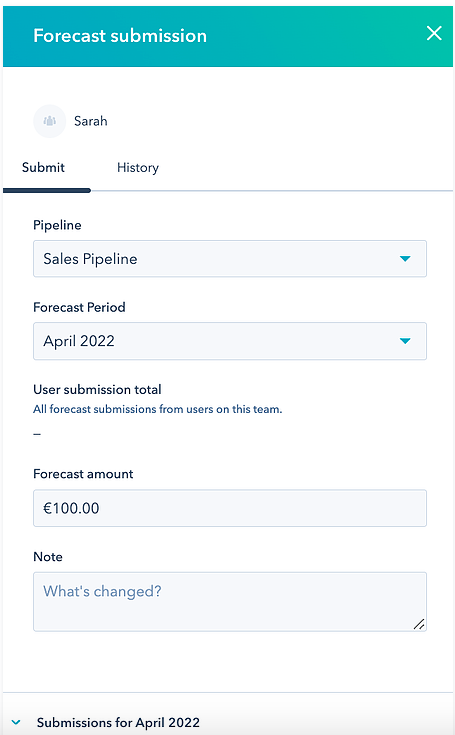
Task: Click the Submissions for April 2022 heading
Action: pyautogui.click(x=118, y=722)
